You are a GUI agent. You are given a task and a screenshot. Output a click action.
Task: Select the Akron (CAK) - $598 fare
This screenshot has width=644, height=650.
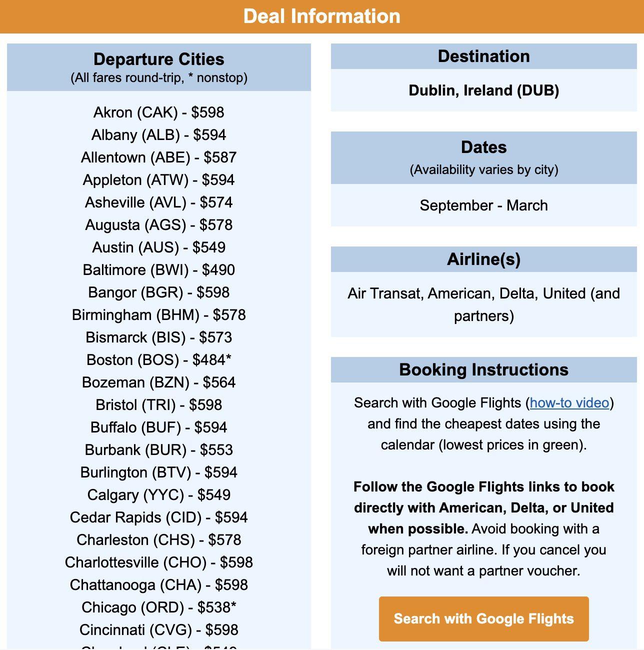pyautogui.click(x=159, y=112)
